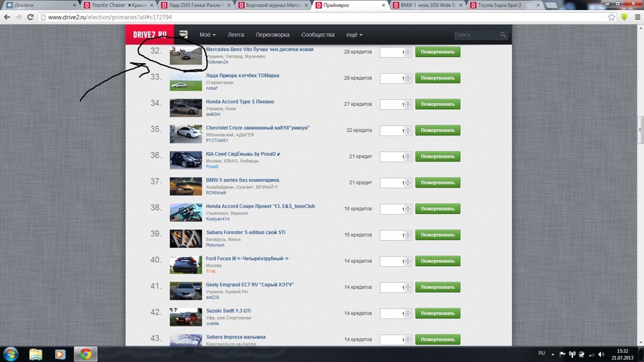Click the address bar URL
The width and height of the screenshot is (644, 362).
click(109, 17)
